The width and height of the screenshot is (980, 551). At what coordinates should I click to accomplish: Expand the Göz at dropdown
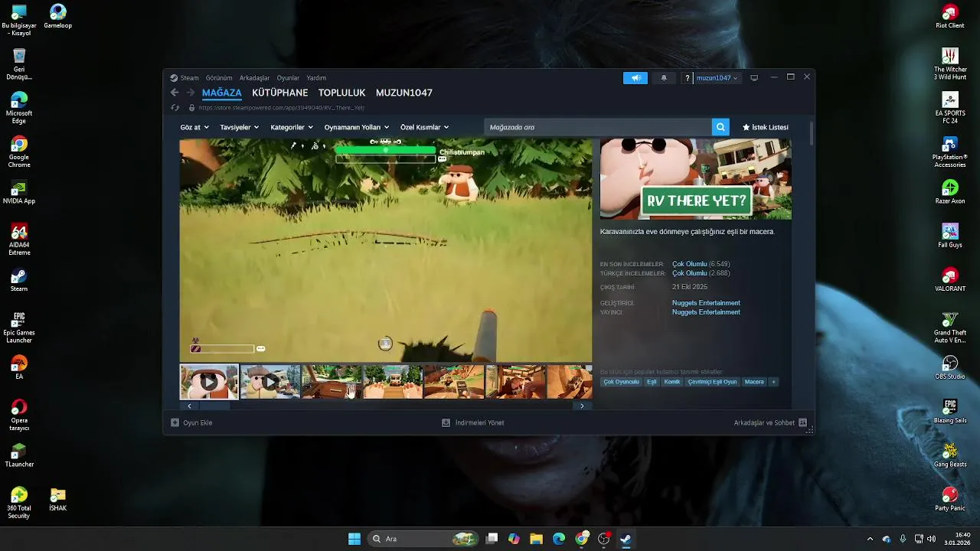pos(194,127)
